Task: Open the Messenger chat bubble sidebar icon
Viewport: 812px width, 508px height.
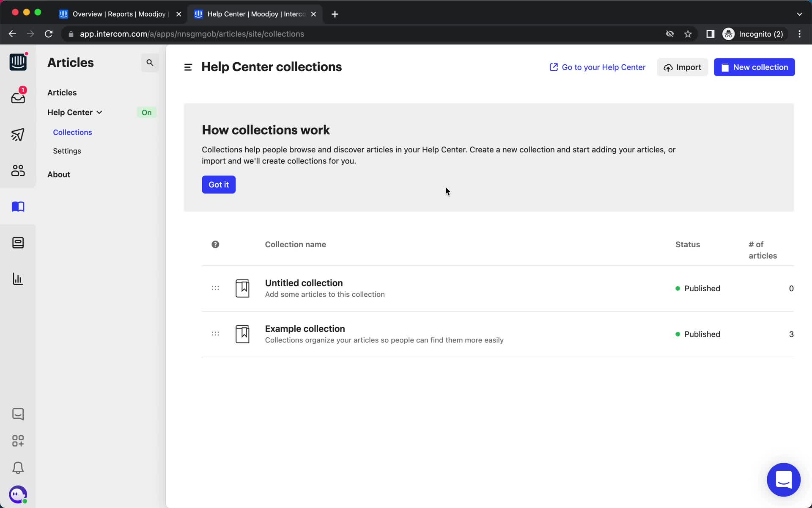Action: [x=18, y=414]
